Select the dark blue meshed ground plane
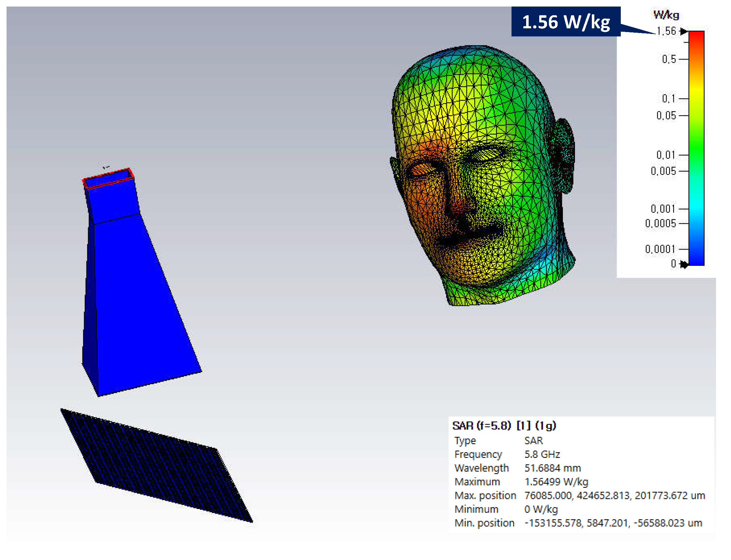The height and width of the screenshot is (560, 731). (157, 465)
